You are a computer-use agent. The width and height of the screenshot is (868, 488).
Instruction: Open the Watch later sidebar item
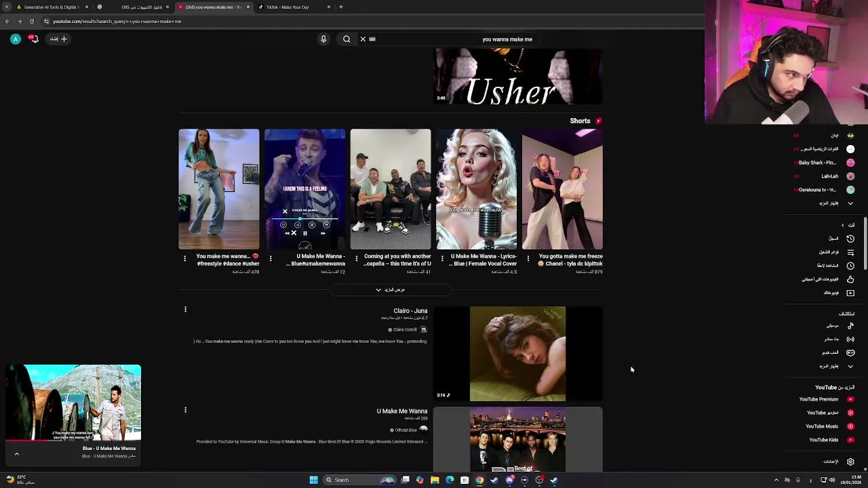click(x=835, y=266)
